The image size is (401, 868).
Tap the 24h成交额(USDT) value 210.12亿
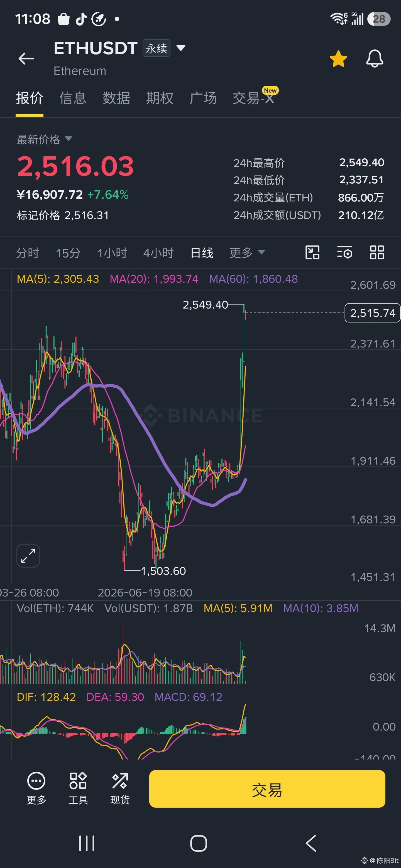[x=361, y=215]
